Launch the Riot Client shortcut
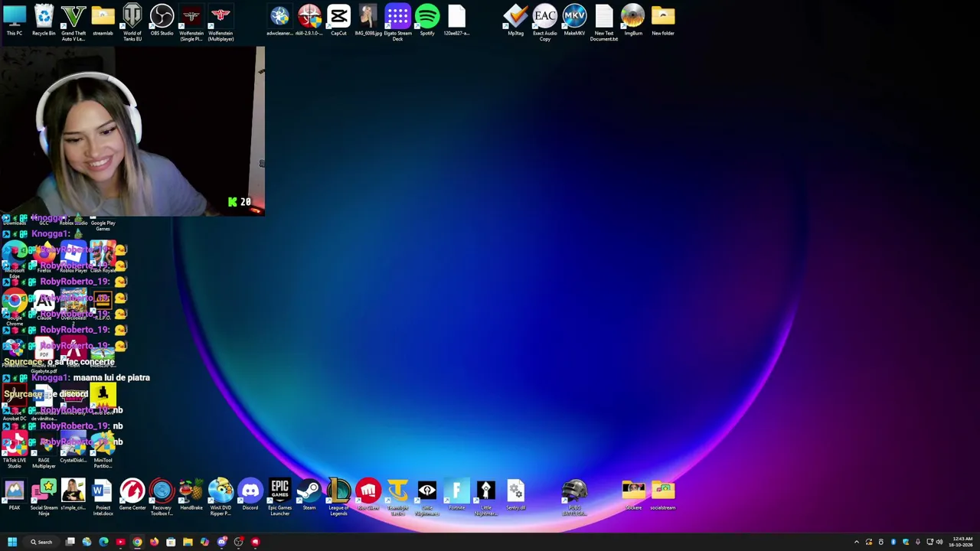980x551 pixels. [x=368, y=494]
